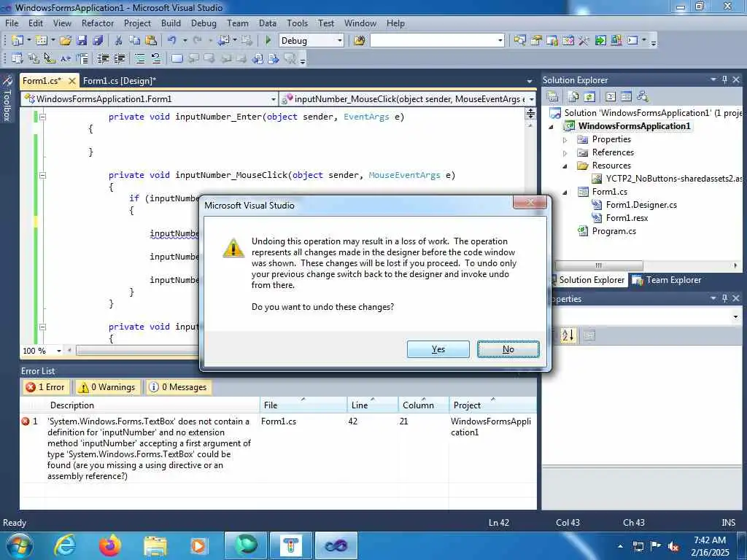Click the Add New Item toolbar icon
This screenshot has width=747, height=560.
[42, 41]
